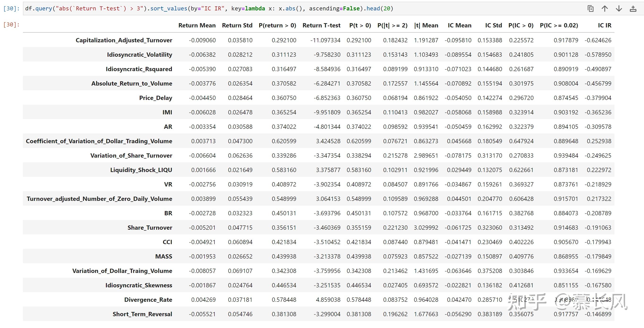Click the P(IC >= 0.02) column header
The image size is (644, 328).
pos(559,26)
